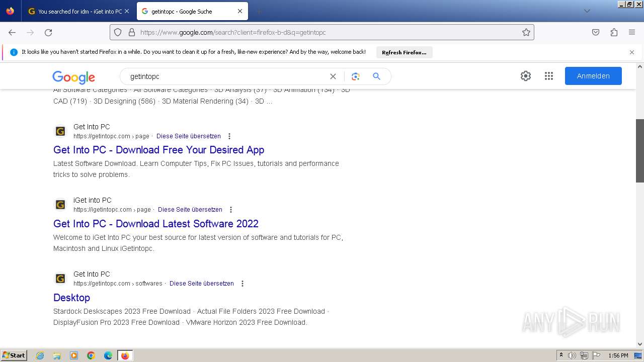Open the network tray icon
The width and height of the screenshot is (644, 362).
click(584, 355)
